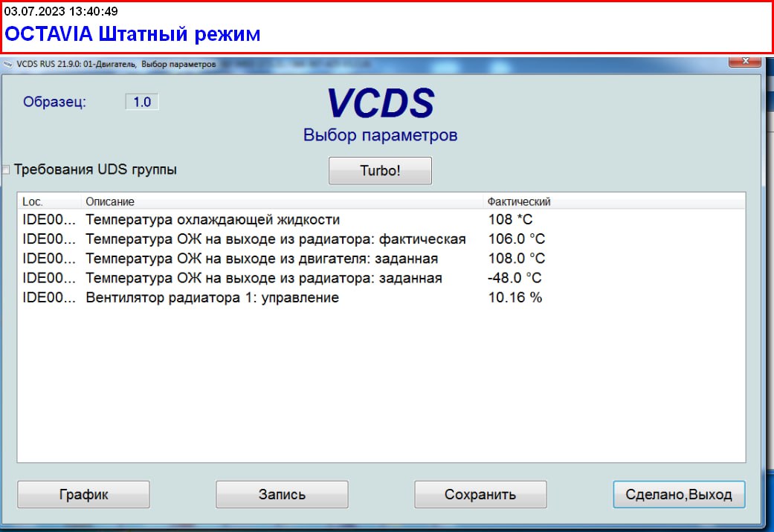Click Сделано, Выход to exit
Screen dimensions: 774x532
click(679, 495)
